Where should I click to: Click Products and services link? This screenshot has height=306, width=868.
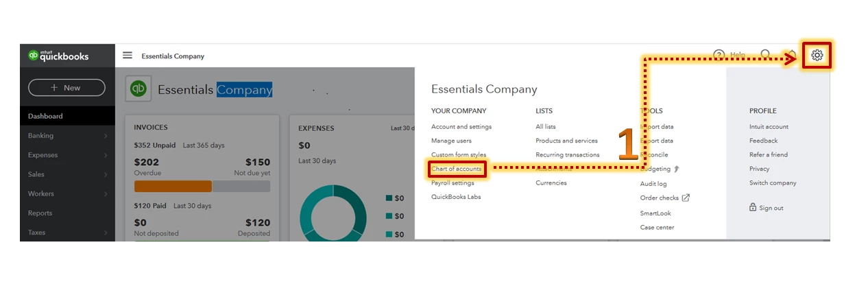coord(566,141)
